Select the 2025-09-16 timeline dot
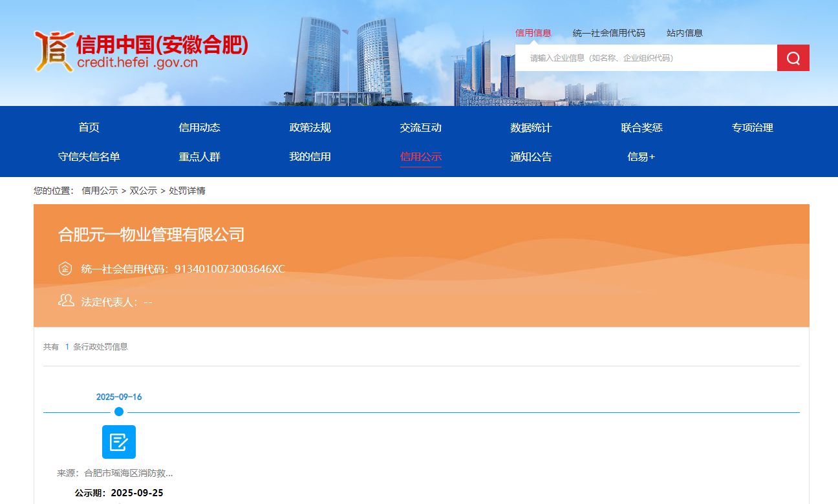Screen dimensions: 838x504 tap(119, 412)
